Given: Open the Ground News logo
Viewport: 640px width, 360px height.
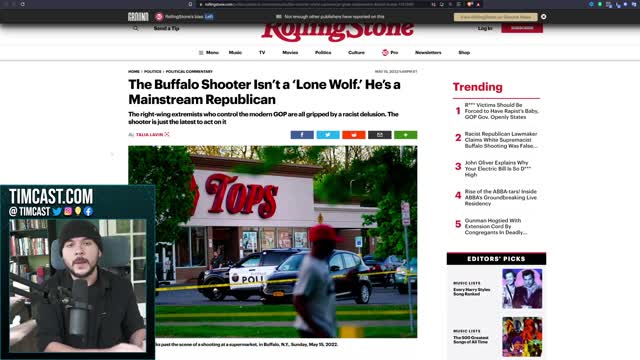Looking at the screenshot, I should (x=138, y=17).
